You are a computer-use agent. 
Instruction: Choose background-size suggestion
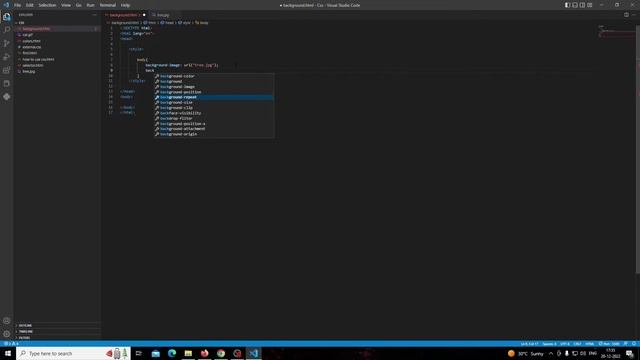[213, 102]
